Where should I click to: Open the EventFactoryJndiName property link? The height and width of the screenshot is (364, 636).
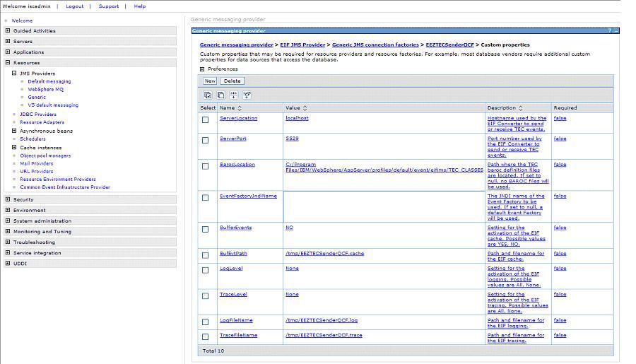pyautogui.click(x=248, y=196)
